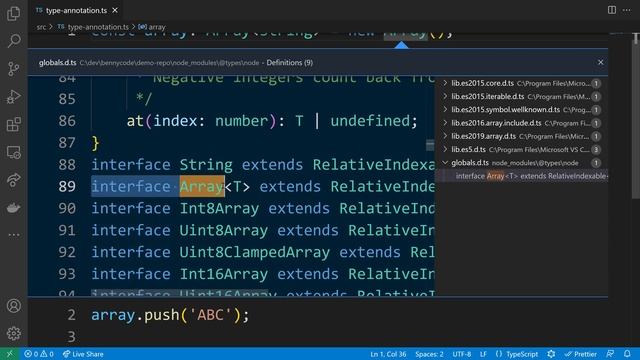Viewport: 640px width, 360px height.
Task: Click the src breadcrumb segment
Action: coord(41,27)
